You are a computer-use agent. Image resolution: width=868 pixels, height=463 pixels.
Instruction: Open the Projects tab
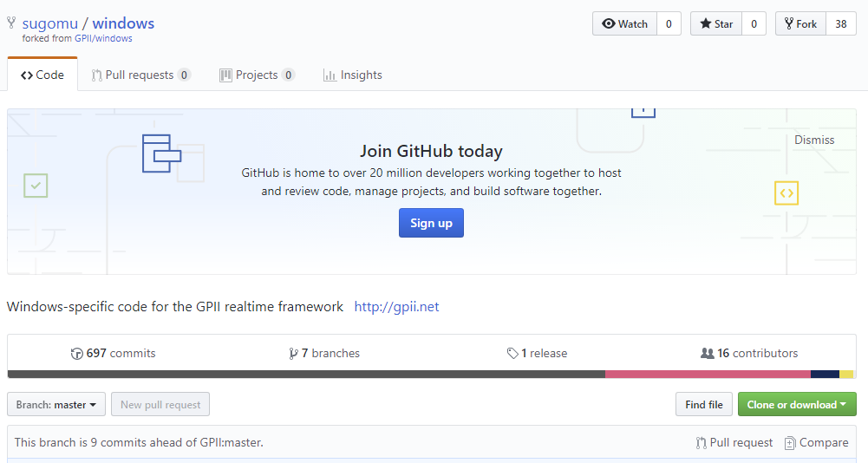(x=257, y=75)
